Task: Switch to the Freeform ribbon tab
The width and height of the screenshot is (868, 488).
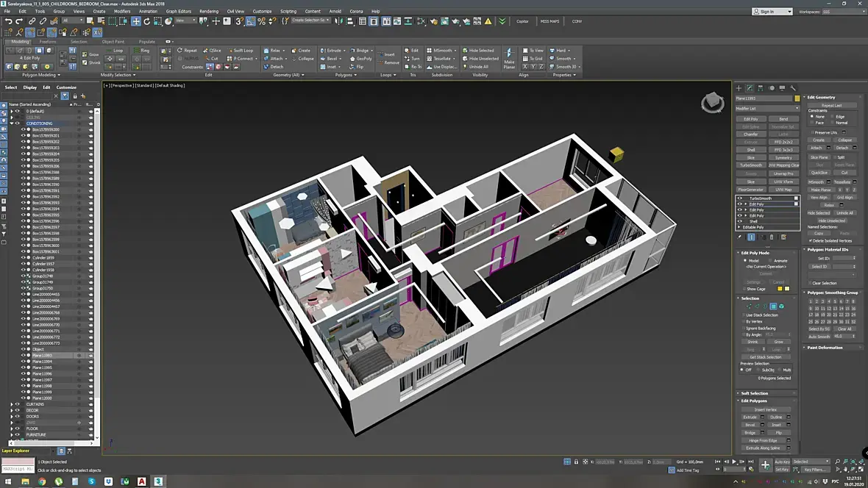Action: [48, 42]
